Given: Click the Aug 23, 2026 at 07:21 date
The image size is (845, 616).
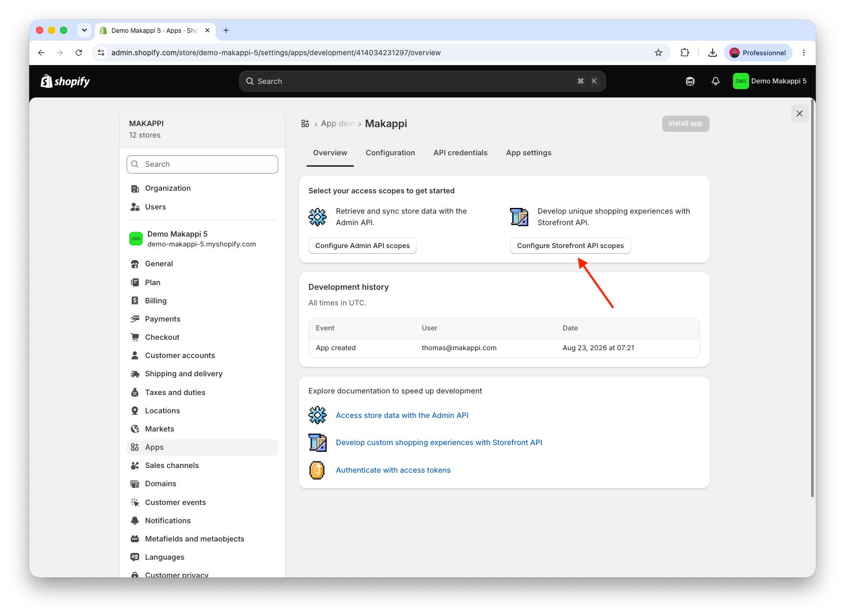Looking at the screenshot, I should 599,348.
